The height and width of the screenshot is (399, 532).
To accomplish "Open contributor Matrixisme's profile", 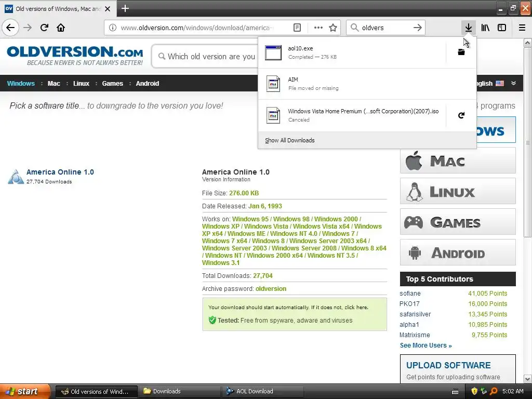I will pyautogui.click(x=415, y=335).
